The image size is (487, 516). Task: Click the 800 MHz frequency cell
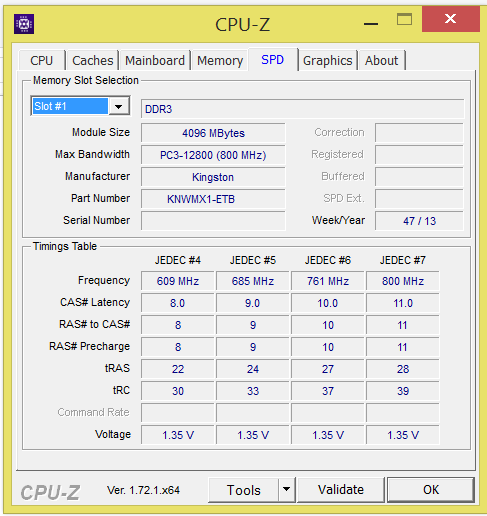click(x=403, y=281)
